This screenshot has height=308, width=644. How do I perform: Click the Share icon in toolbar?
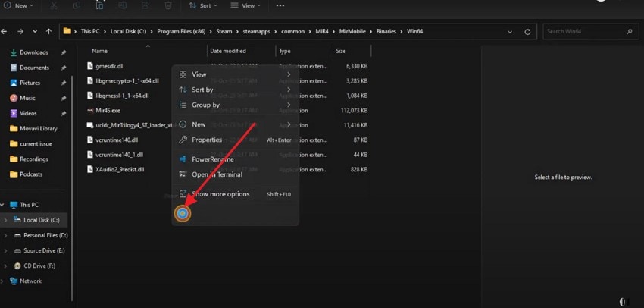(145, 5)
